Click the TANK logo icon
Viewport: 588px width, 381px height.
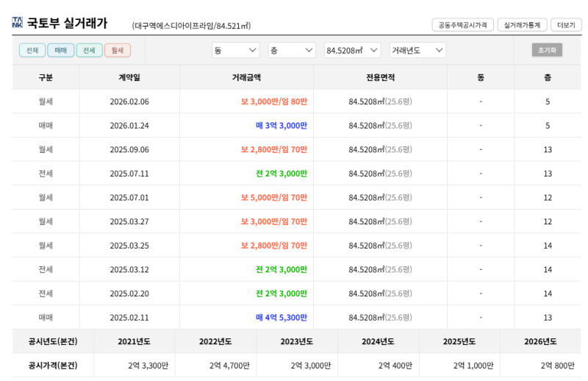17,23
